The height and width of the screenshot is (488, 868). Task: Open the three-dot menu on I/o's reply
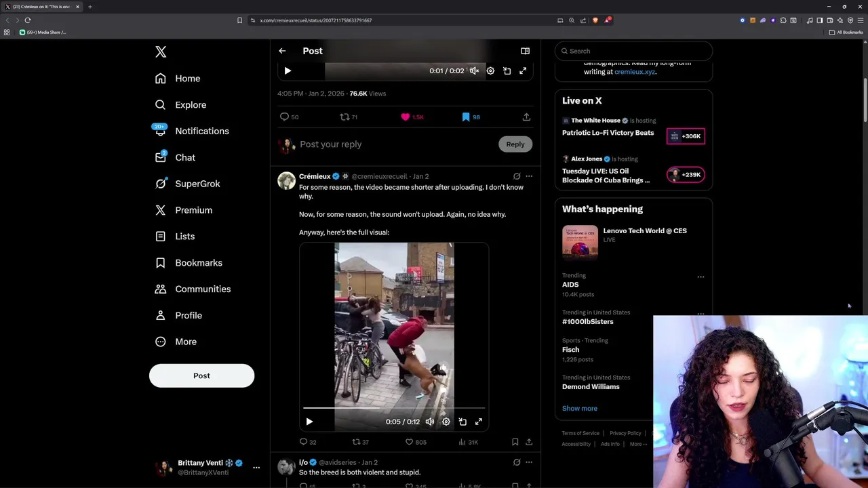coord(529,462)
